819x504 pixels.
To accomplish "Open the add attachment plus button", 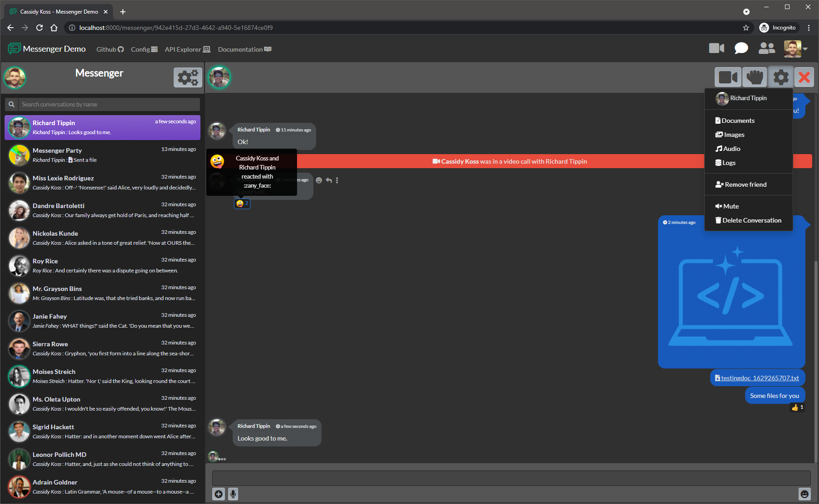I will point(219,494).
